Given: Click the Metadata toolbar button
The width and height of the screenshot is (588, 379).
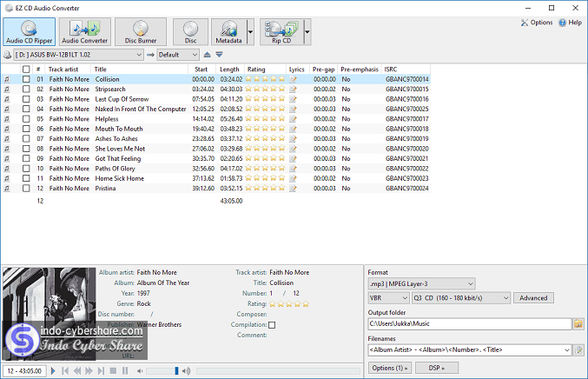Looking at the screenshot, I should point(228,31).
